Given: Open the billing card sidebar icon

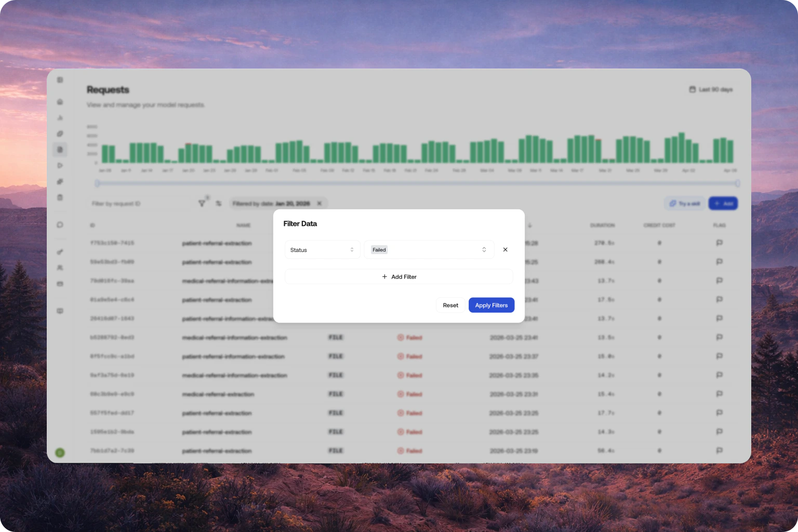Looking at the screenshot, I should (x=60, y=284).
